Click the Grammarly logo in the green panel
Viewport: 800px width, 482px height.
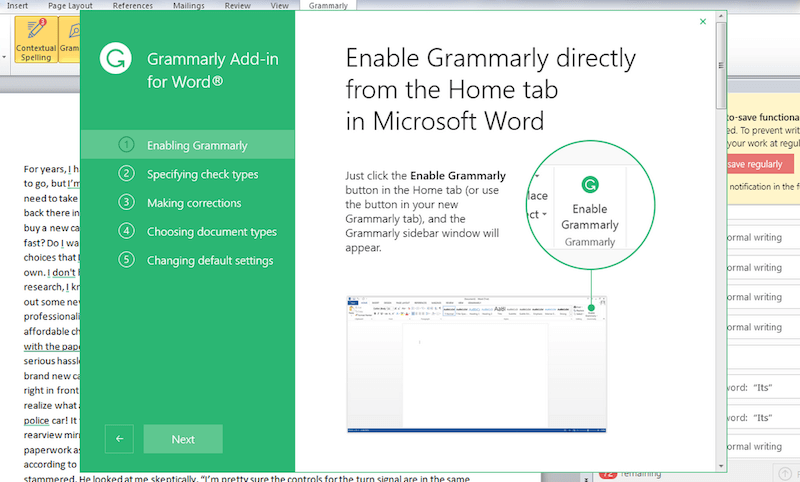pos(116,59)
